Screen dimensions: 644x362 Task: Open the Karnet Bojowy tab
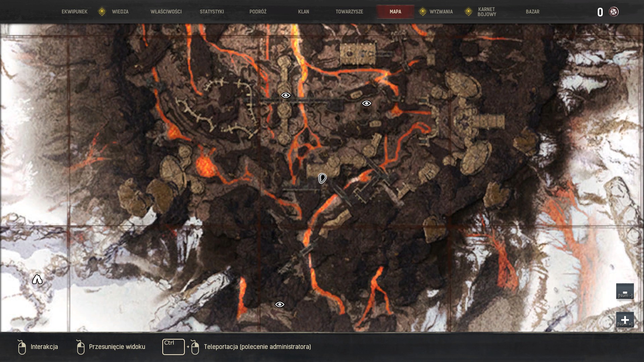point(487,12)
